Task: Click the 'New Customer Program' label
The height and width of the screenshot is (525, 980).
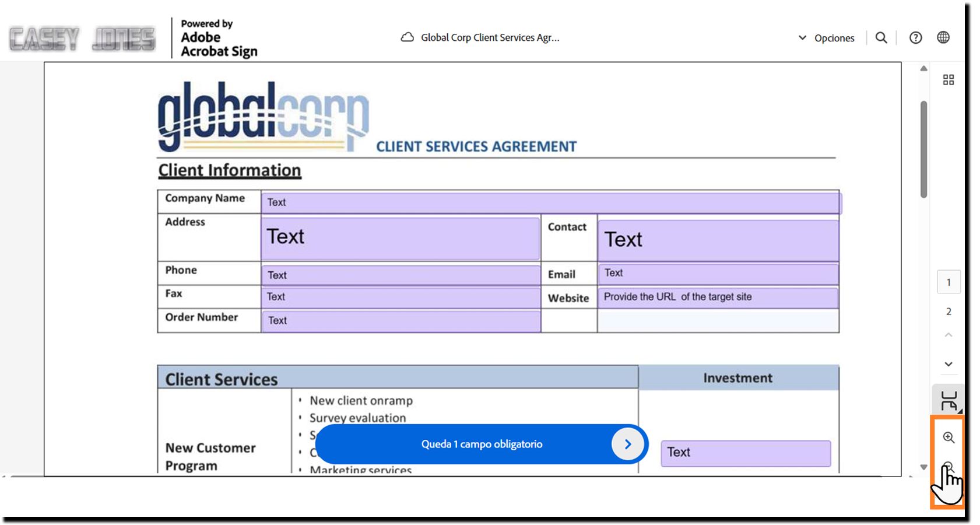Action: tap(210, 457)
